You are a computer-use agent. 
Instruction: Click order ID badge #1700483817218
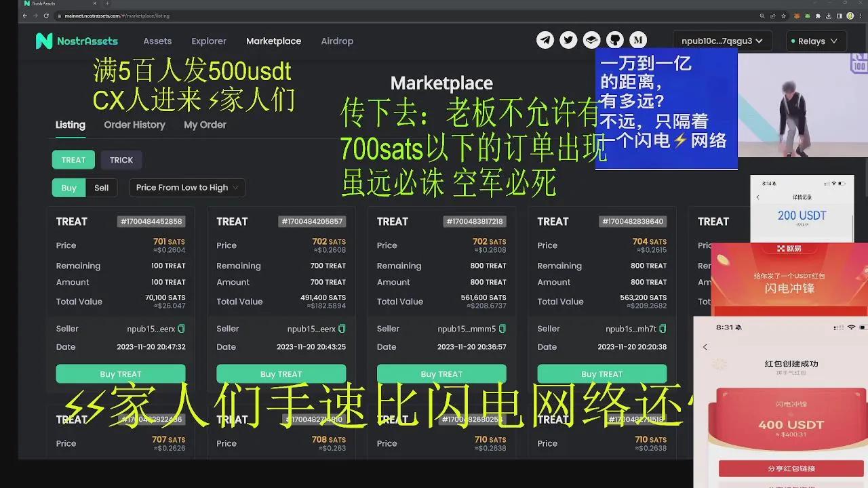click(x=475, y=222)
